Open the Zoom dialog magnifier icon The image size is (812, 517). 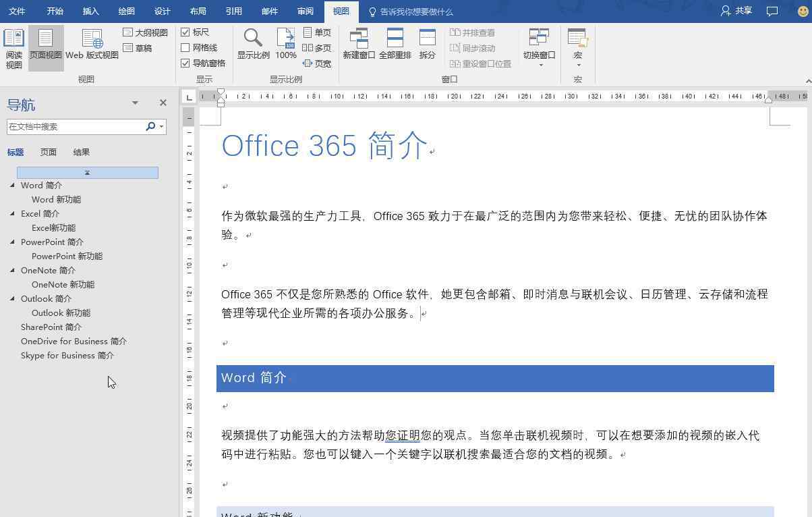(253, 39)
